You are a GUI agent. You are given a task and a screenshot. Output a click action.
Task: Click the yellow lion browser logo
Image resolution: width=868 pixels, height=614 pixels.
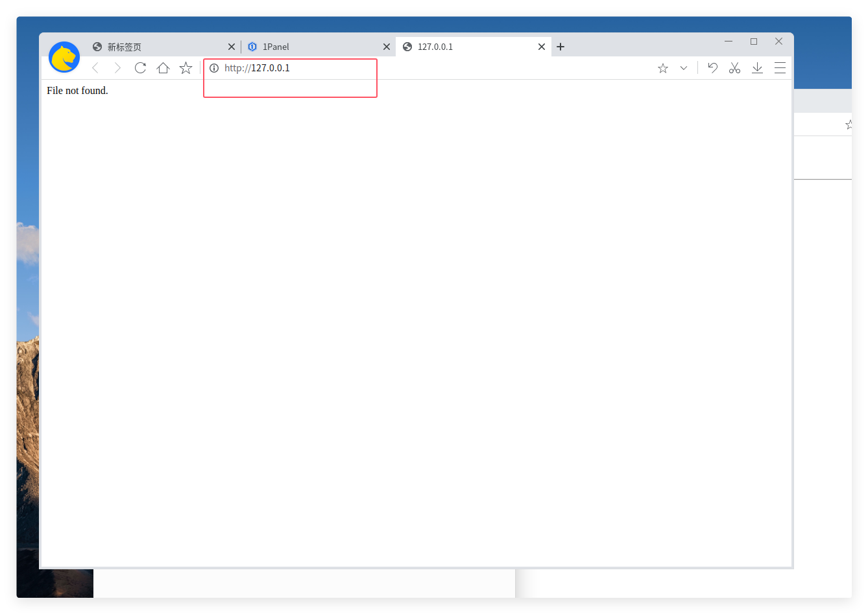point(64,58)
